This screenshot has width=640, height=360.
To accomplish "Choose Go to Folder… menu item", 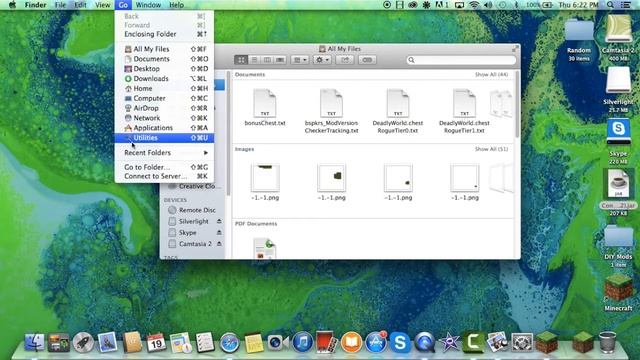I will tap(164, 167).
